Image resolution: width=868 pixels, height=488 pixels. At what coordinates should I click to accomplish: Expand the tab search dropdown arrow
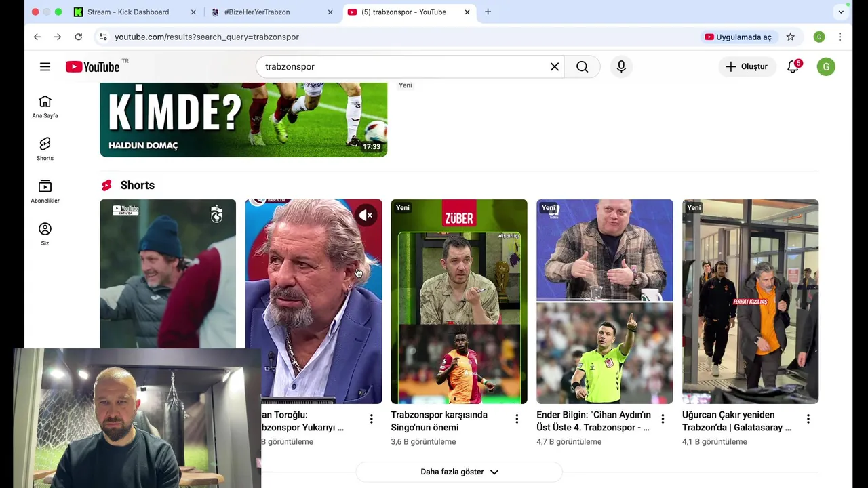pos(841,12)
